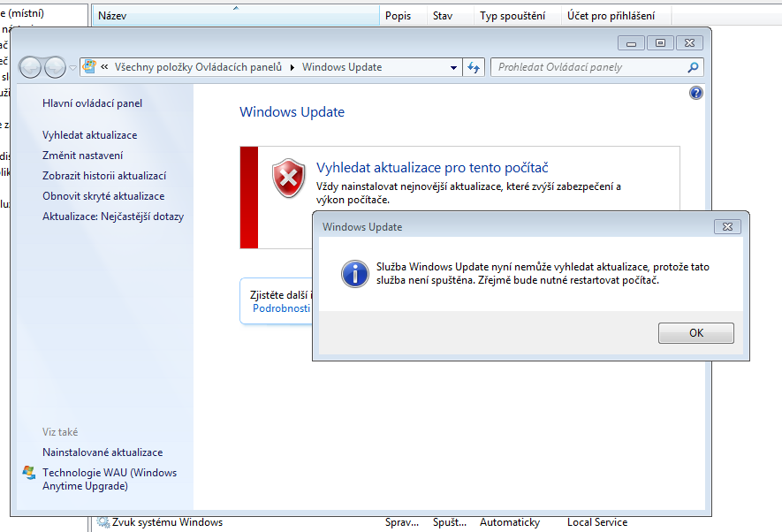Click the red shield error icon
This screenshot has height=532, width=782.
point(288,178)
